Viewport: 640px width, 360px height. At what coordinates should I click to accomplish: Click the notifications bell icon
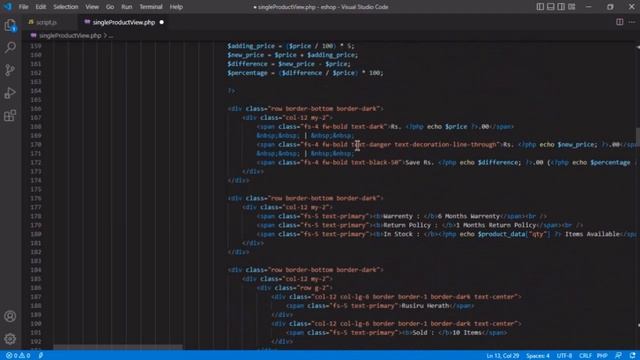point(632,356)
